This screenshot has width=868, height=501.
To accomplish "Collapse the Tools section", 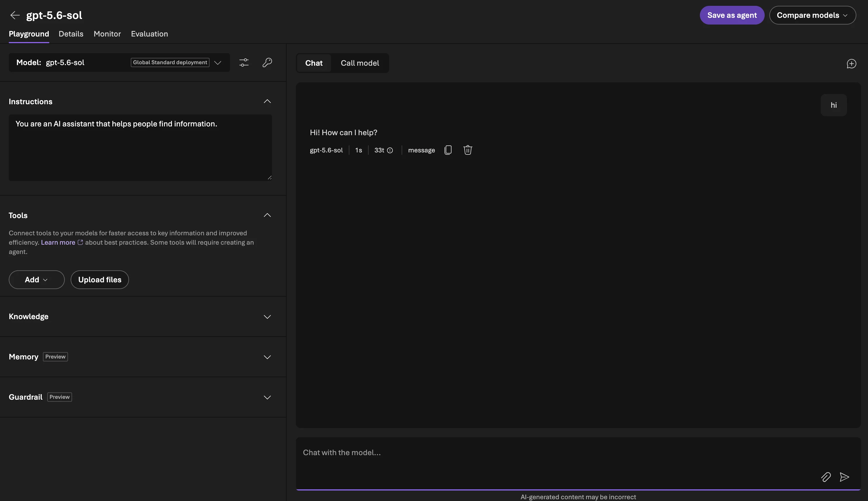I will [267, 215].
